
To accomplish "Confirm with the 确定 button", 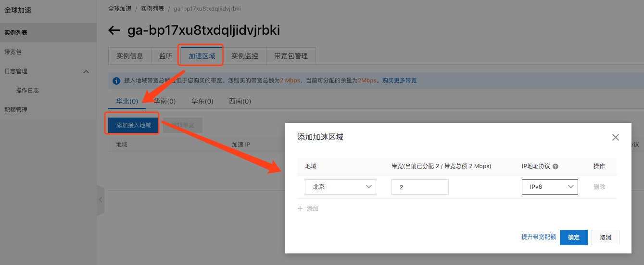I will (573, 238).
